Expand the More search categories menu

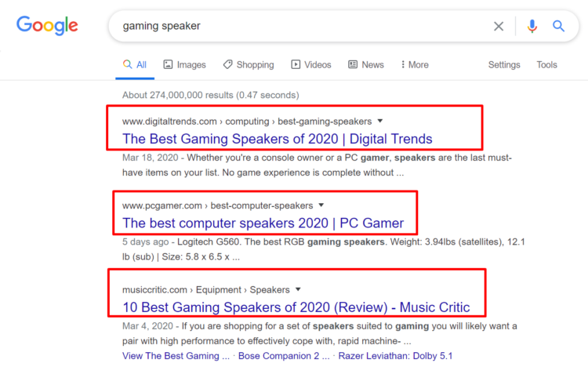coord(415,64)
